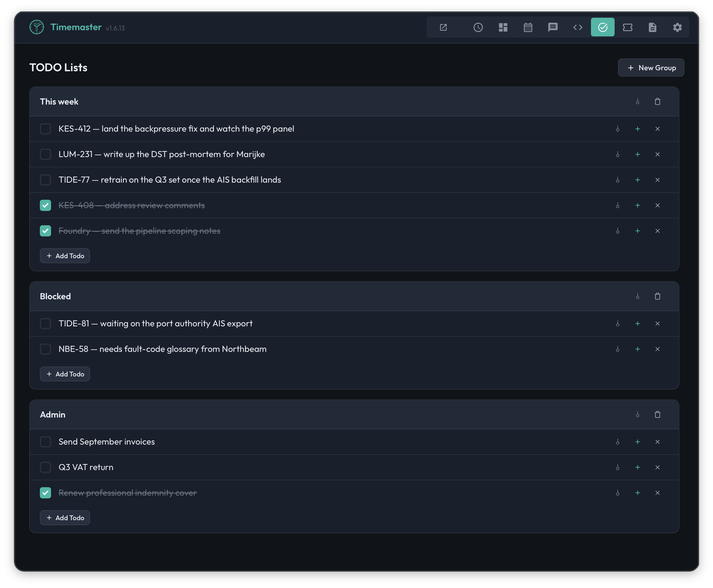This screenshot has height=588, width=713.
Task: Check off the LUM-231 post-mortem task
Action: [x=45, y=154]
